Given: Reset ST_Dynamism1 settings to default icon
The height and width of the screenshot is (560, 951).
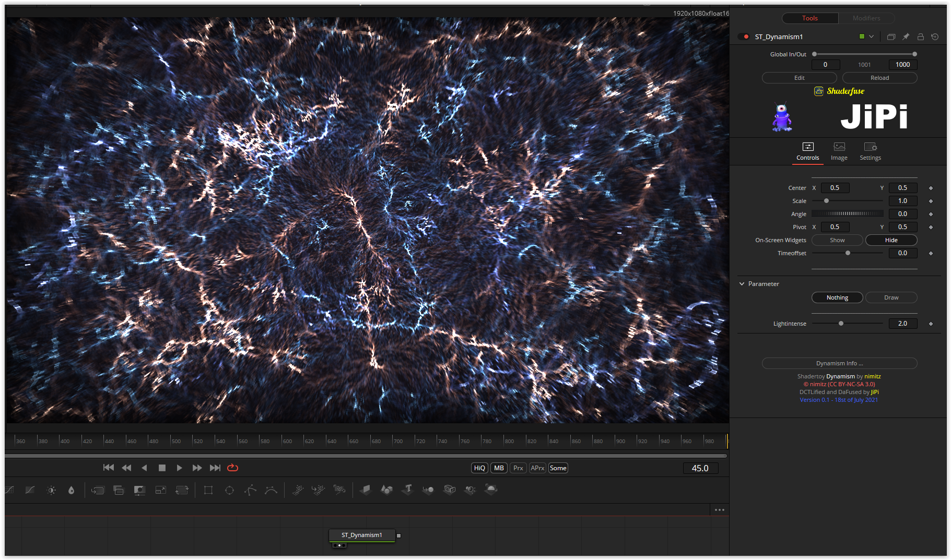Looking at the screenshot, I should point(935,37).
